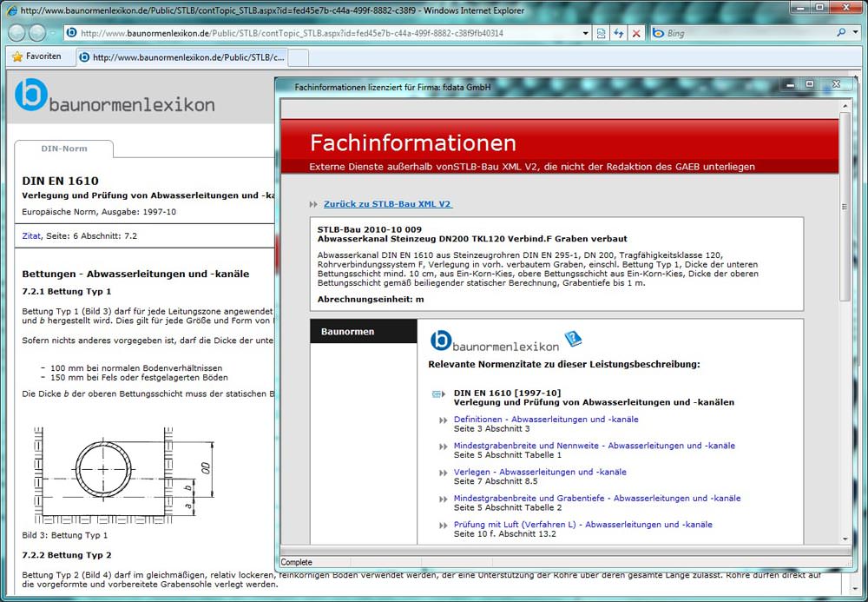Click the arrow icon before Mindestgrabenbreite und Nennweite
This screenshot has height=602, width=868.
pyautogui.click(x=443, y=447)
